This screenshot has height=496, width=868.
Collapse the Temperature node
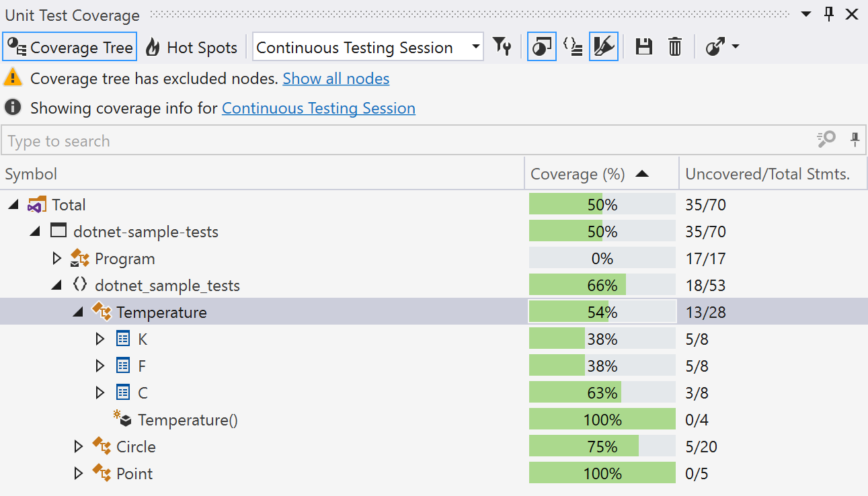[77, 312]
